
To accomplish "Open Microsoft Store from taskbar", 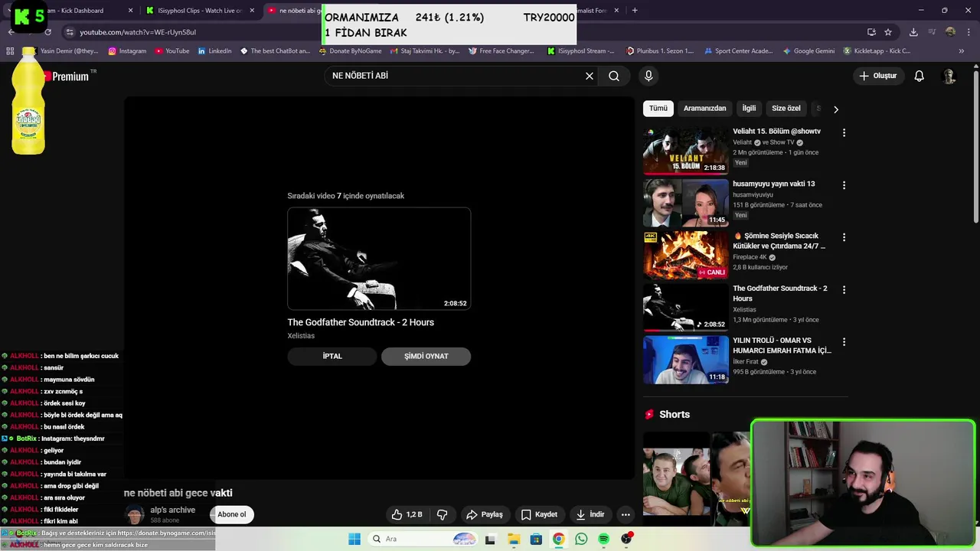I will pyautogui.click(x=536, y=539).
